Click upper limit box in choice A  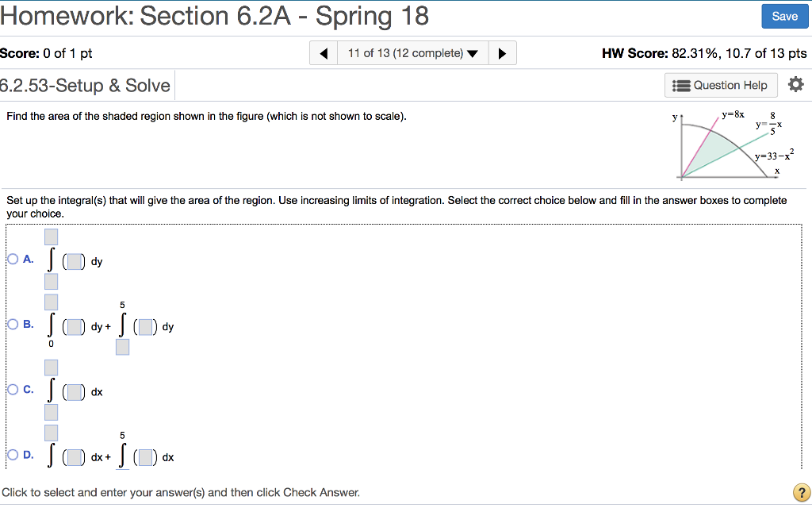[52, 237]
